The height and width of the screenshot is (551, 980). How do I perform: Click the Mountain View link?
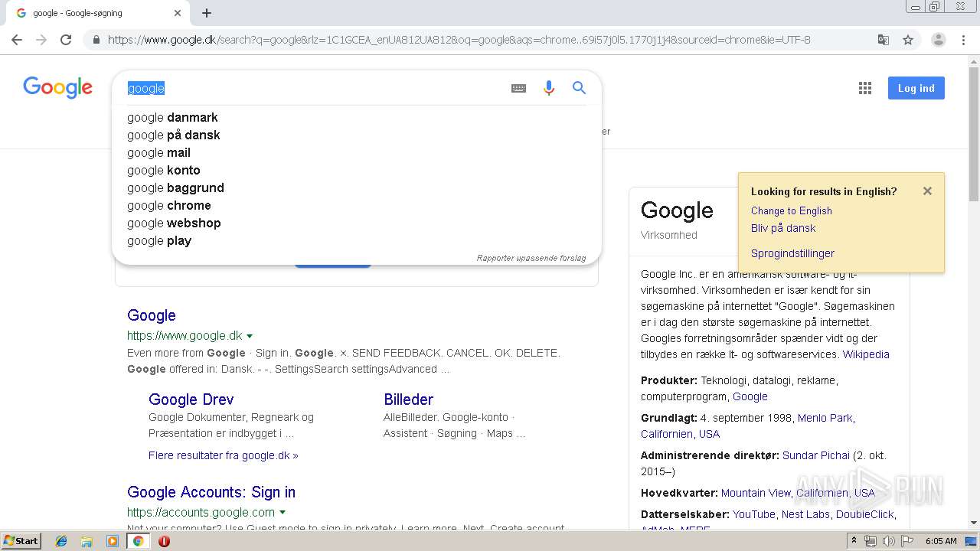pos(756,493)
